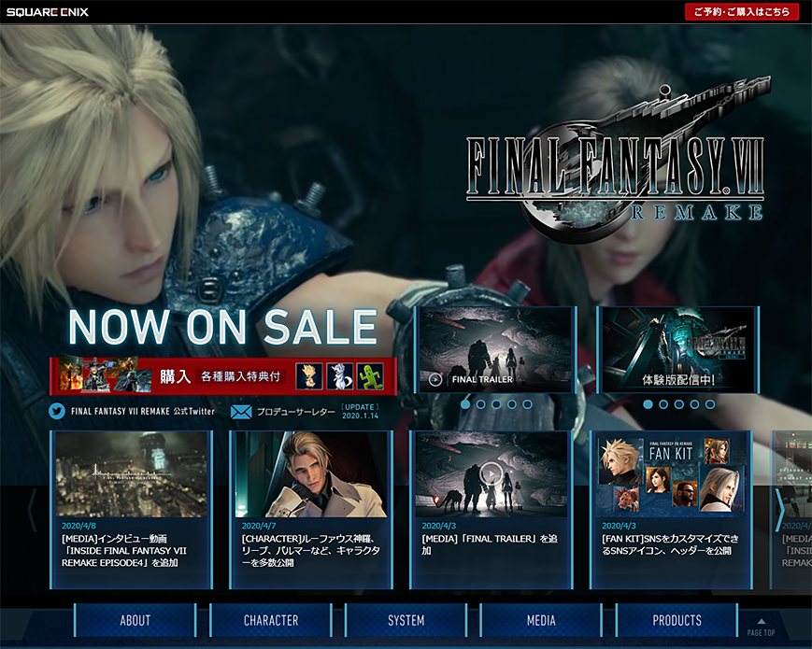Switch to the MEDIA navigation tab
The image size is (812, 649).
coord(541,620)
